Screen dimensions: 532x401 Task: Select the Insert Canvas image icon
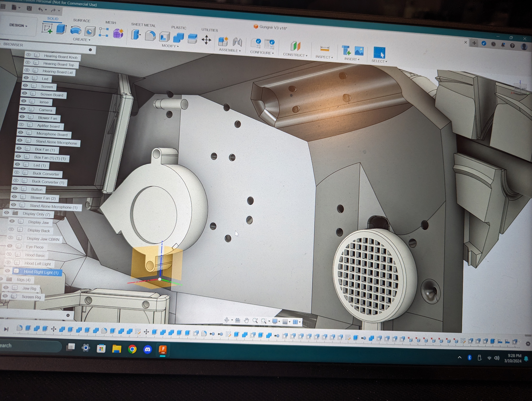coord(359,51)
